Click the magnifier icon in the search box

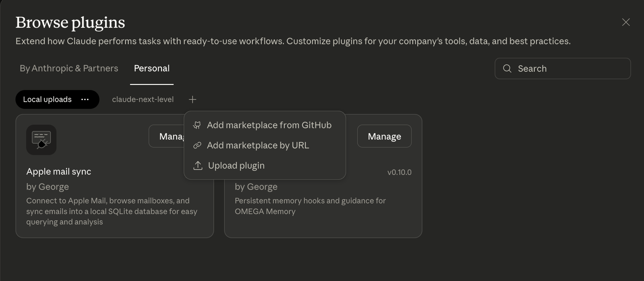click(507, 68)
